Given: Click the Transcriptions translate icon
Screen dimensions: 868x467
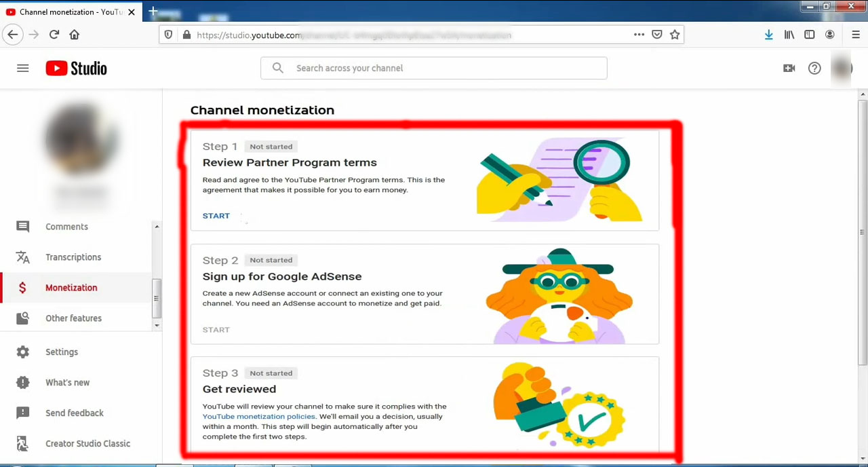Looking at the screenshot, I should pyautogui.click(x=22, y=257).
